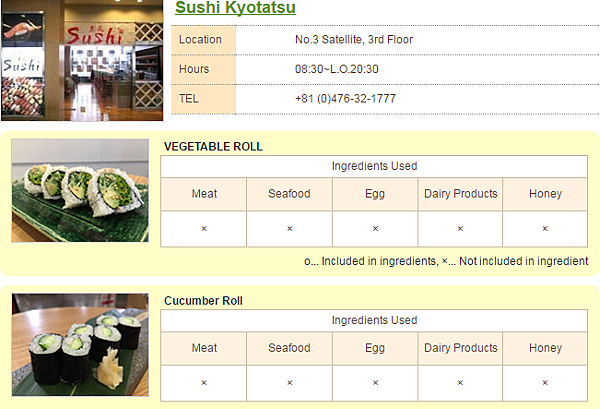Click the Meat × mark for Cucumber Roll

coord(204,383)
